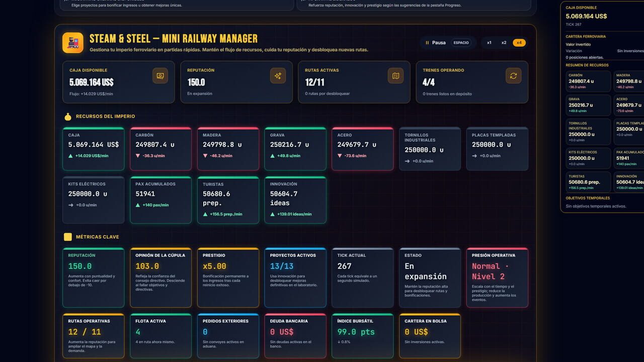644x362 pixels.
Task: Select the Presión Operativa metric card
Action: tap(497, 278)
